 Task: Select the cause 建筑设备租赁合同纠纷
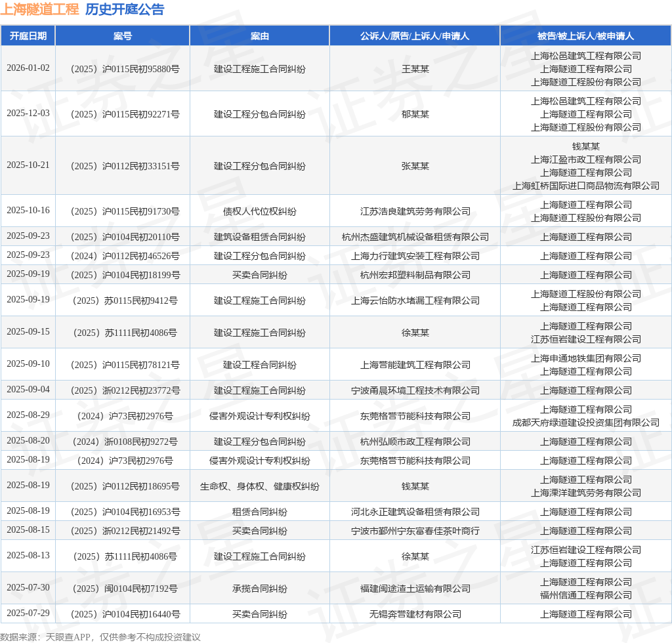(x=260, y=237)
